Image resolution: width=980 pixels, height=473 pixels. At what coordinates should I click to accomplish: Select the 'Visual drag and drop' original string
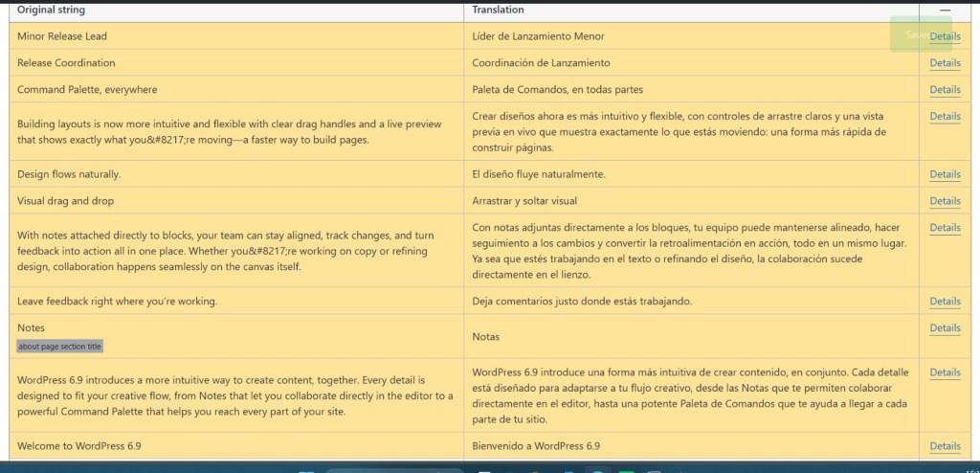pyautogui.click(x=66, y=201)
